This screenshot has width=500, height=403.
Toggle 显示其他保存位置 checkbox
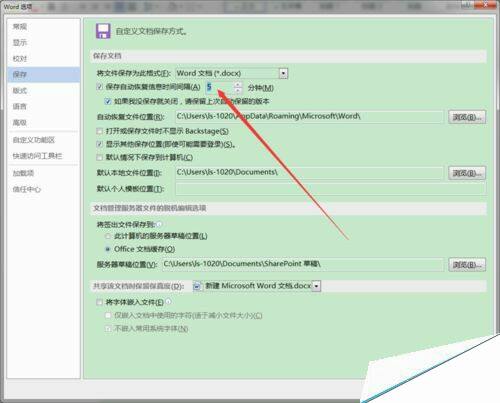(x=99, y=144)
